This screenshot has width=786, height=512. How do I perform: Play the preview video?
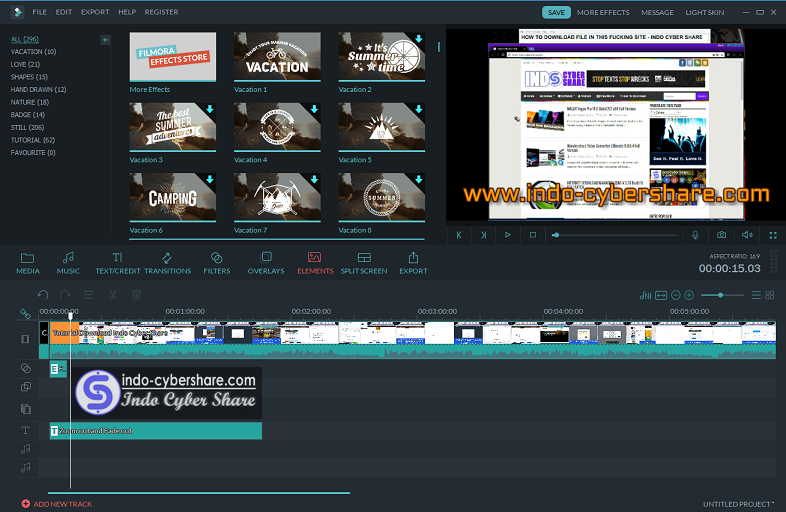click(508, 235)
